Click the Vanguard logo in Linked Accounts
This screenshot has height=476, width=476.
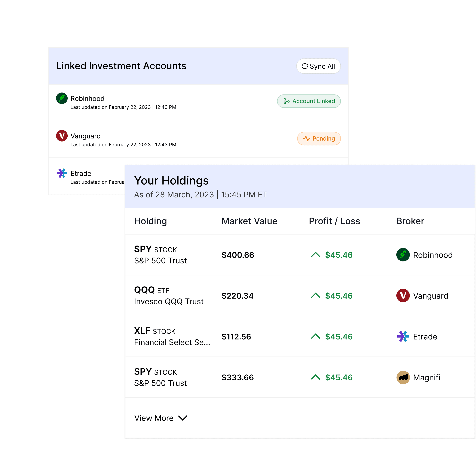(x=62, y=136)
